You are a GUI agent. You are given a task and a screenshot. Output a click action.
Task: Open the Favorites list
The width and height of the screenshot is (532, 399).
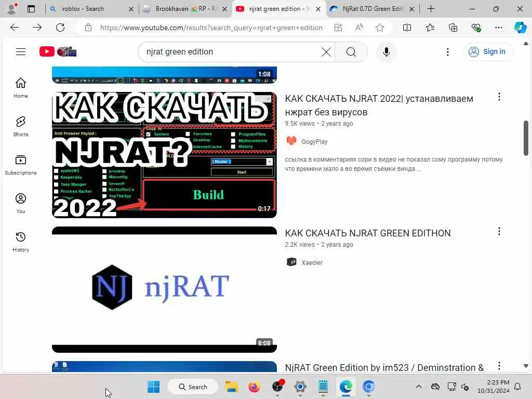[430, 28]
